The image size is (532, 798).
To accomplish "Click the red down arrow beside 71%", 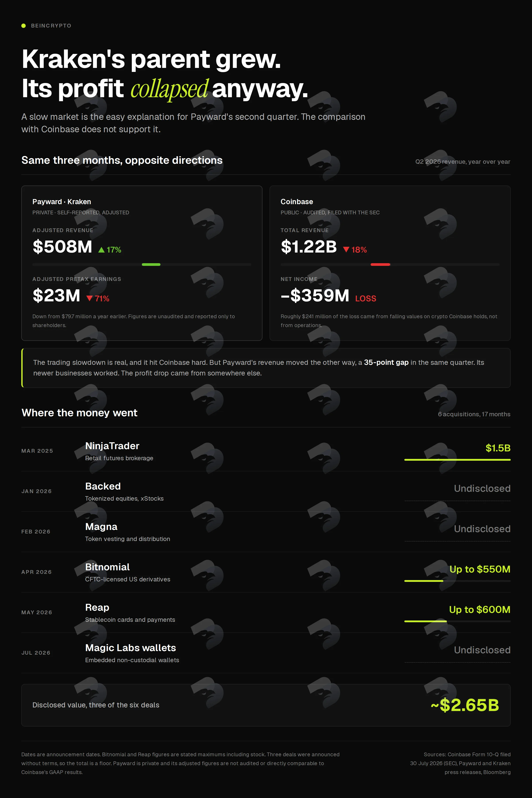I will coord(90,298).
